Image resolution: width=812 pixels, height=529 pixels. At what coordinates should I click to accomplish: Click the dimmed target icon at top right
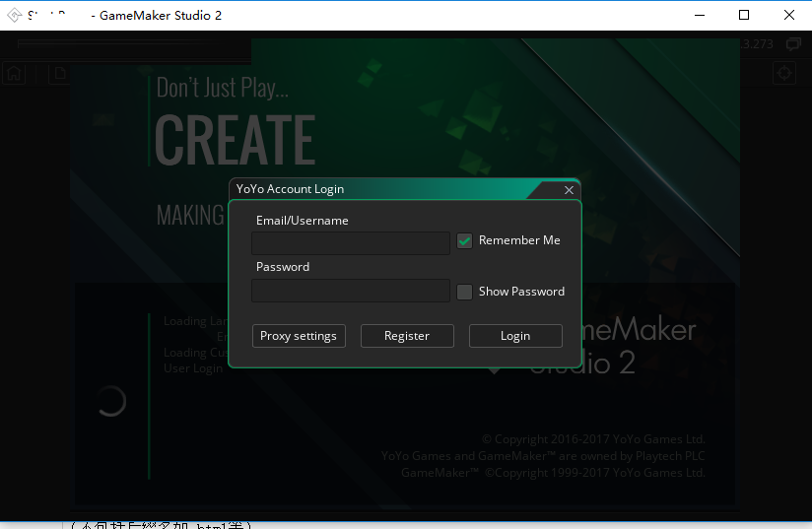click(784, 73)
